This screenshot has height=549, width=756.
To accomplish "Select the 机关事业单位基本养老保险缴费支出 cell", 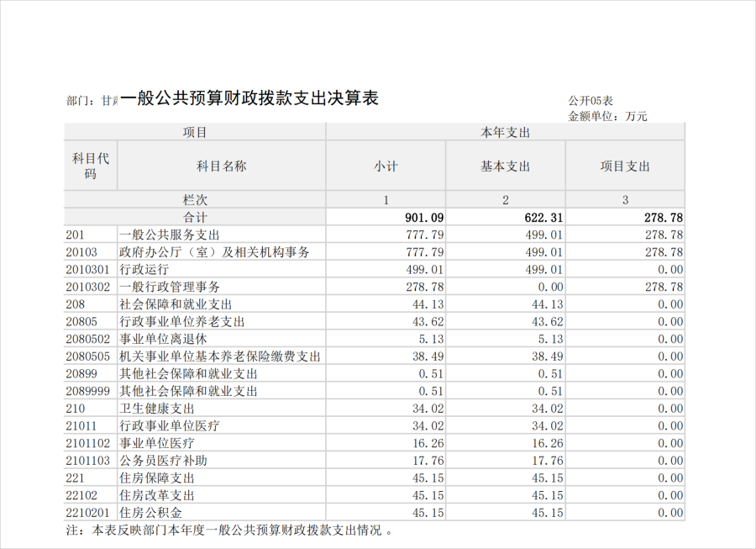I will coord(220,356).
